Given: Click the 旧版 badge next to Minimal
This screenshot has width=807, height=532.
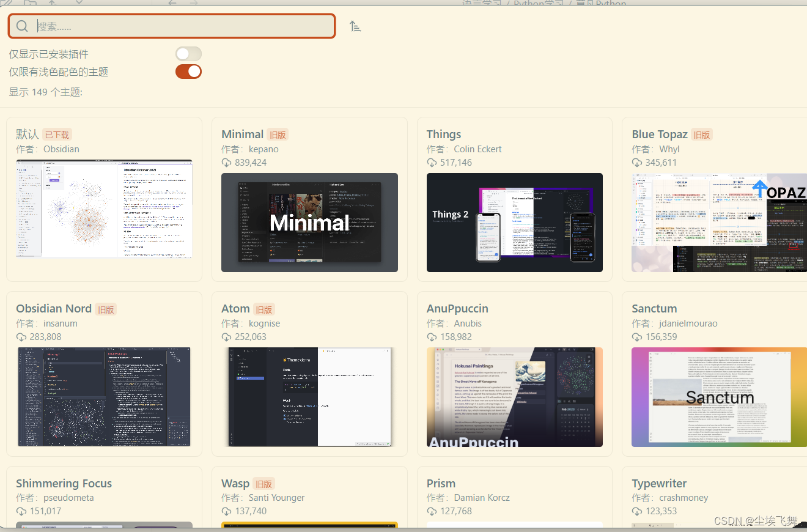Looking at the screenshot, I should 278,135.
